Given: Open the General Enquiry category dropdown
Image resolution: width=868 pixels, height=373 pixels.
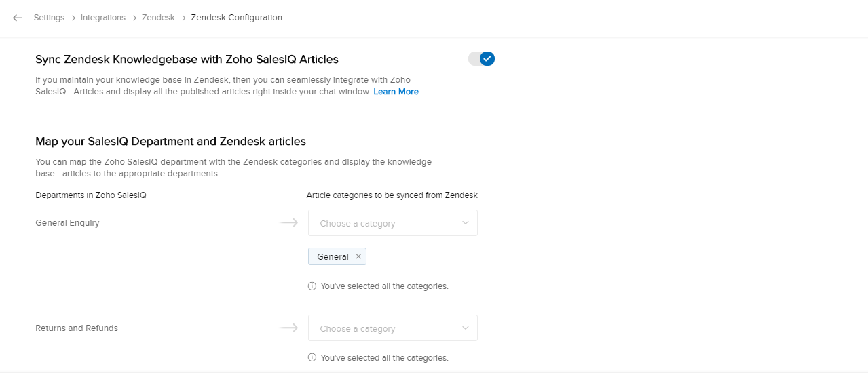Looking at the screenshot, I should [x=392, y=223].
